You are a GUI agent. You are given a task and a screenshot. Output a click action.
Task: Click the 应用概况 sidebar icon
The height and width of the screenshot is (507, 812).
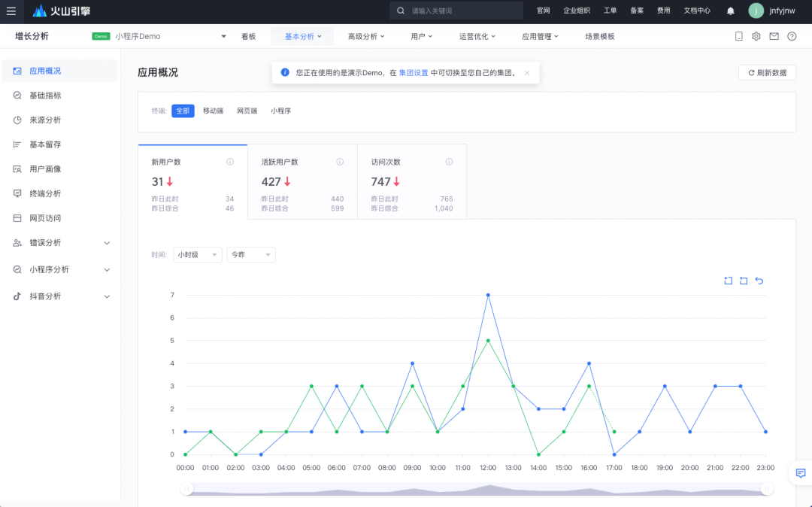pyautogui.click(x=17, y=71)
